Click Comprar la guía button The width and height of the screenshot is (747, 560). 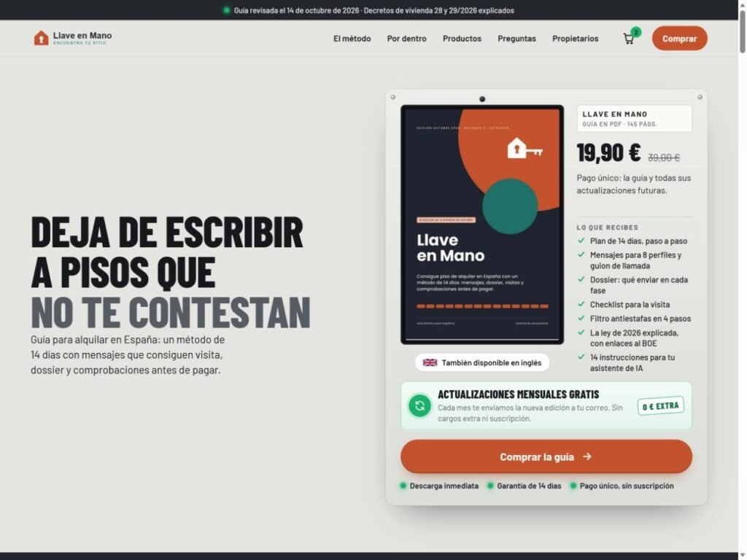(x=546, y=456)
